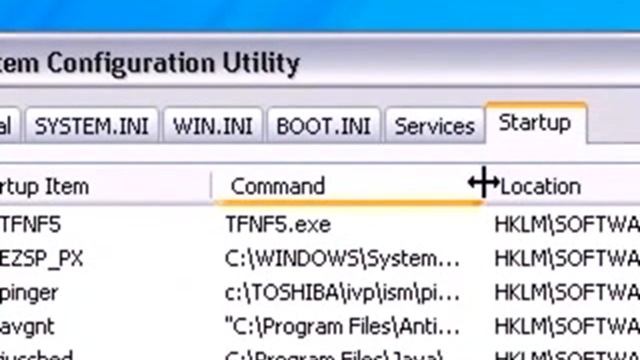Select the EZSP_PX startup item
Image resolution: width=640 pixels, height=360 pixels.
(41, 258)
